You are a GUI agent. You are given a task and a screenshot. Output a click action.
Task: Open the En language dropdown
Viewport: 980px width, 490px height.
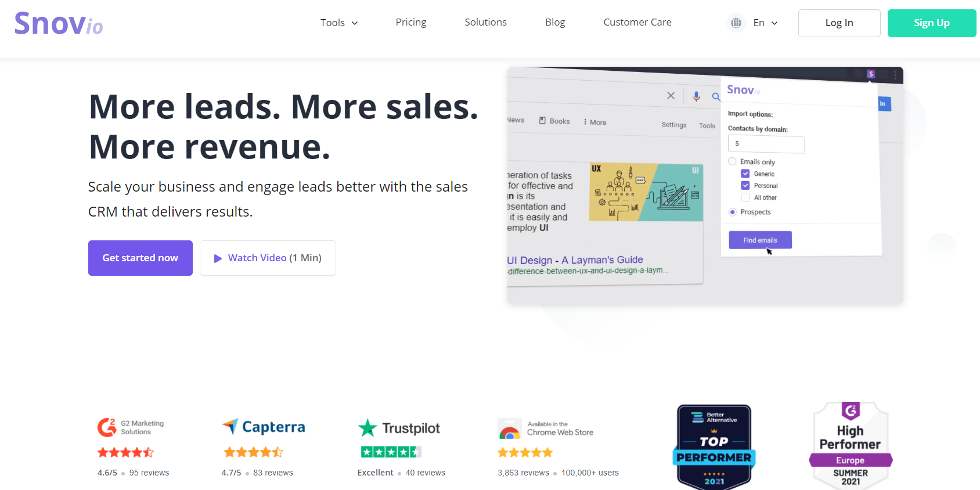click(x=765, y=23)
